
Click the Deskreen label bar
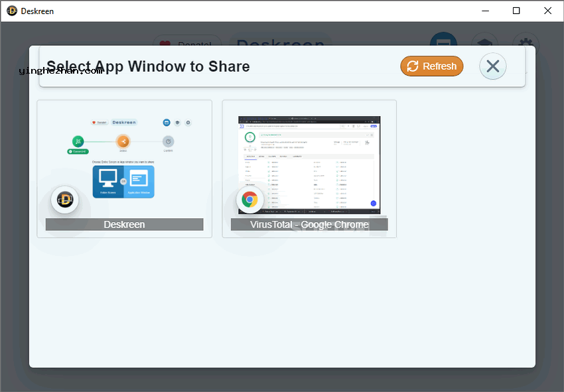click(x=125, y=224)
